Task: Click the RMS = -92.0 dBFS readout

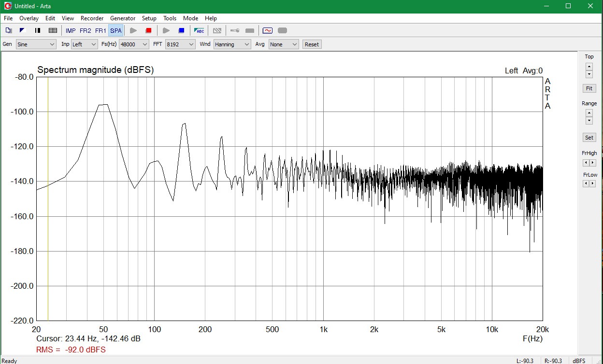Action: pos(71,350)
